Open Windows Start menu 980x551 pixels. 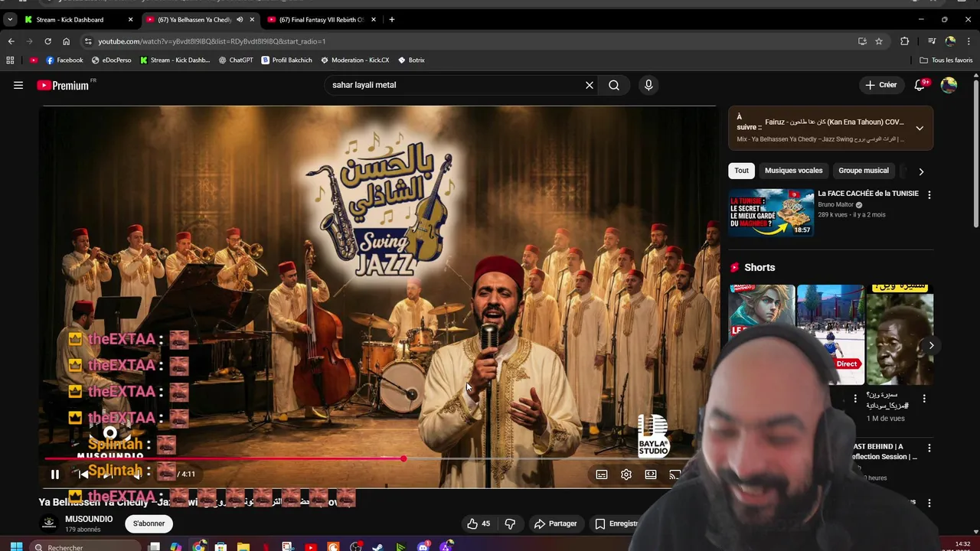(x=16, y=546)
